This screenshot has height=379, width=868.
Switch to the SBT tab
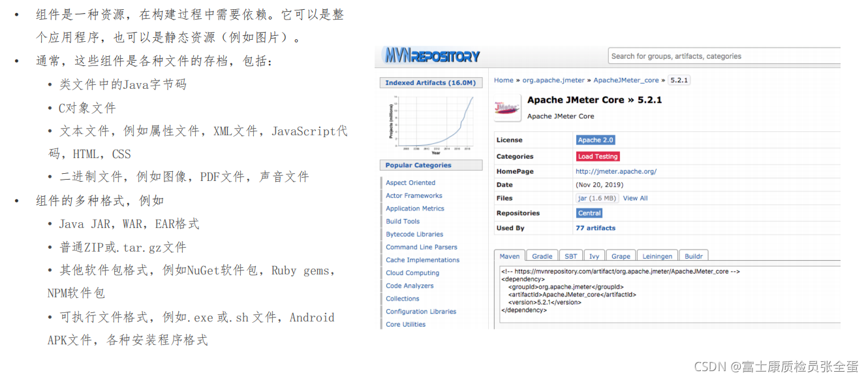point(571,256)
